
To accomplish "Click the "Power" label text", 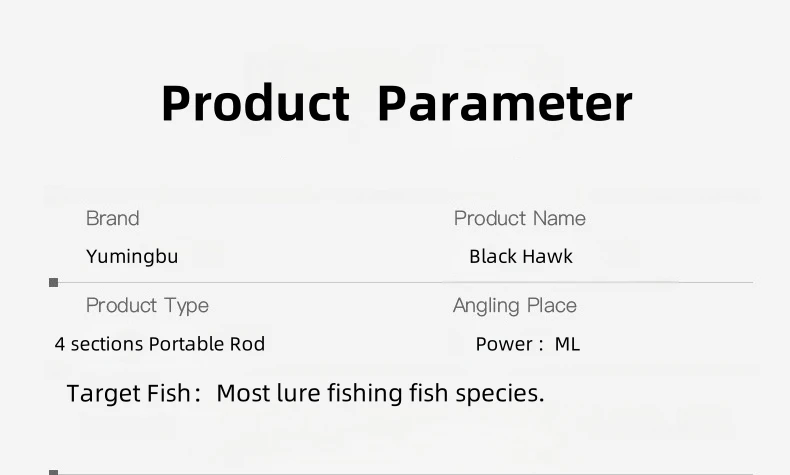I will tap(504, 344).
